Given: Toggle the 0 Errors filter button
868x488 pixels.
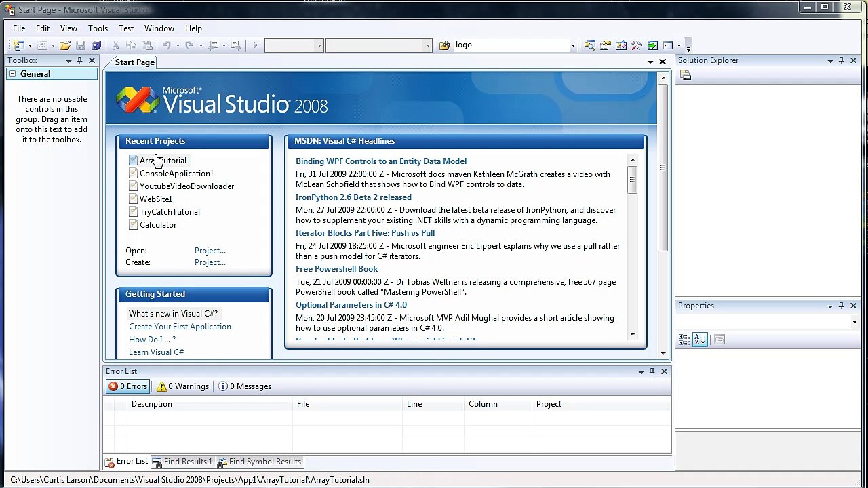Looking at the screenshot, I should tap(128, 386).
